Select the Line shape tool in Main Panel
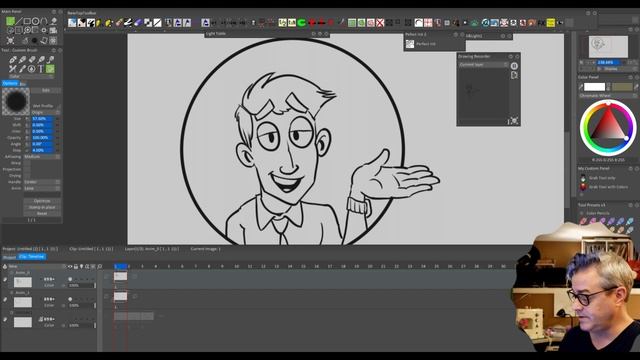 click(19, 21)
